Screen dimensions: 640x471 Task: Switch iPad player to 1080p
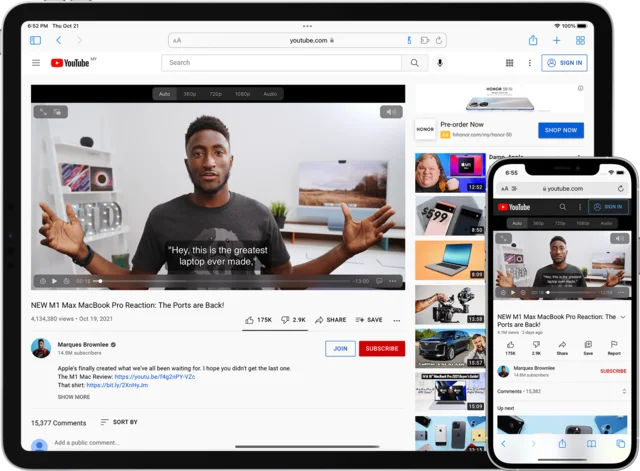tap(242, 94)
